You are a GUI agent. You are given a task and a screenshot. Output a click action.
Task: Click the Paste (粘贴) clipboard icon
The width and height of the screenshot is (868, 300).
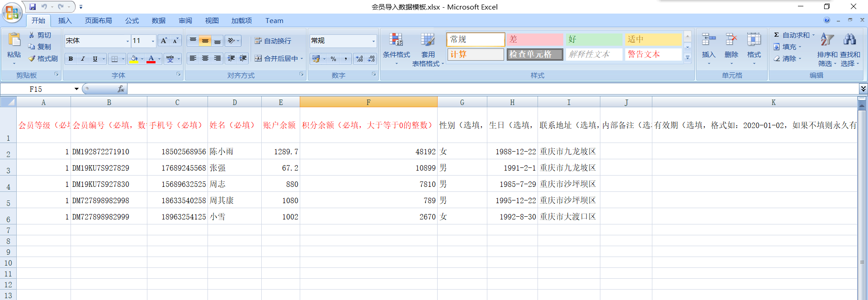click(14, 41)
